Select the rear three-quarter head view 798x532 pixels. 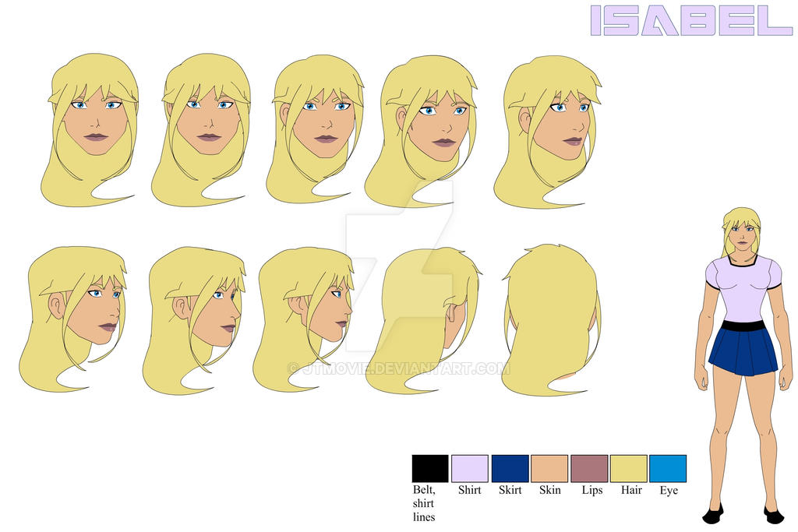pos(433,319)
